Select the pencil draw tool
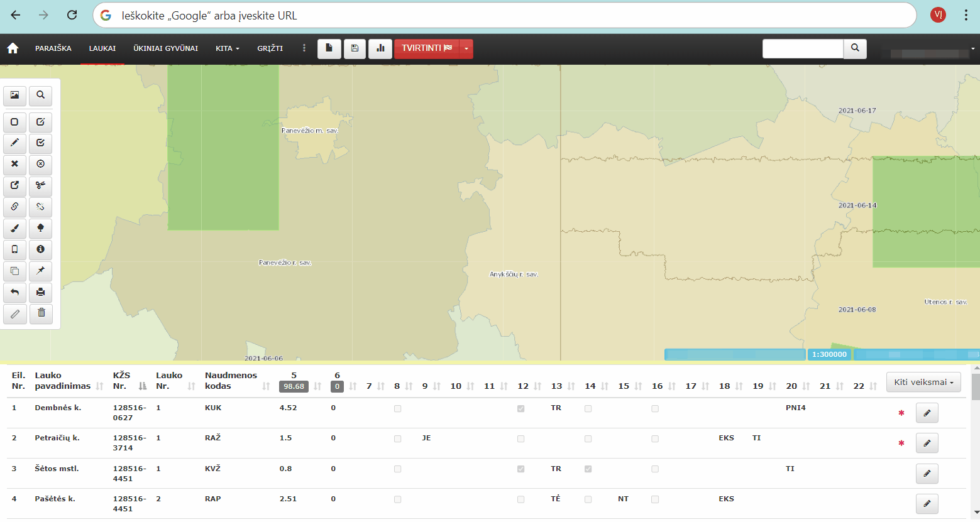The width and height of the screenshot is (980, 522). click(14, 143)
